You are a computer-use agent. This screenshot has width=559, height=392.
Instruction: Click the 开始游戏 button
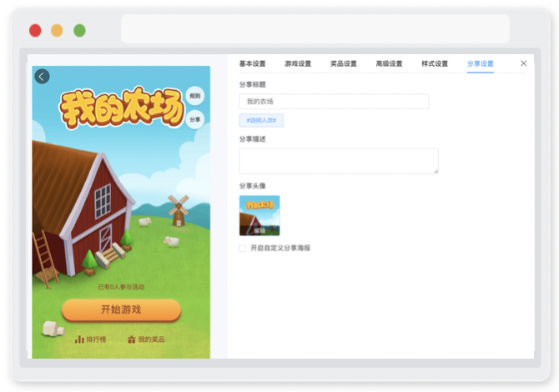(122, 309)
